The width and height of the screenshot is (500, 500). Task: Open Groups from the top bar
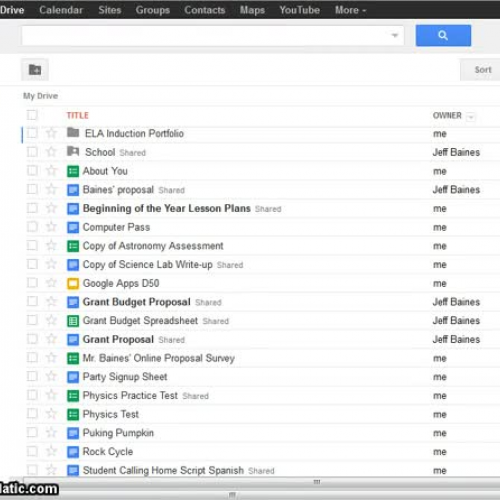click(x=153, y=10)
